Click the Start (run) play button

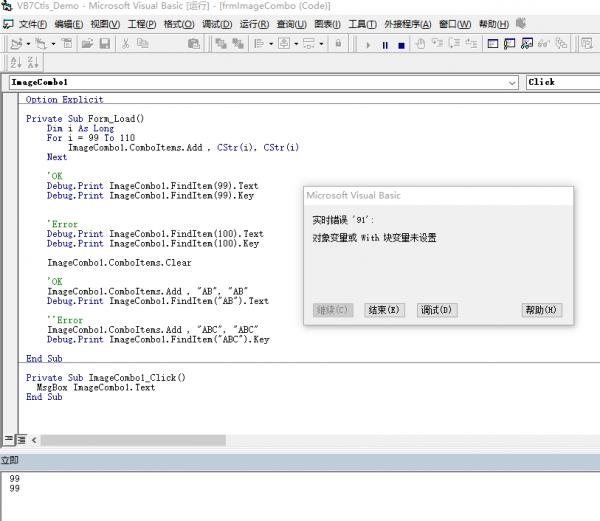pos(368,45)
